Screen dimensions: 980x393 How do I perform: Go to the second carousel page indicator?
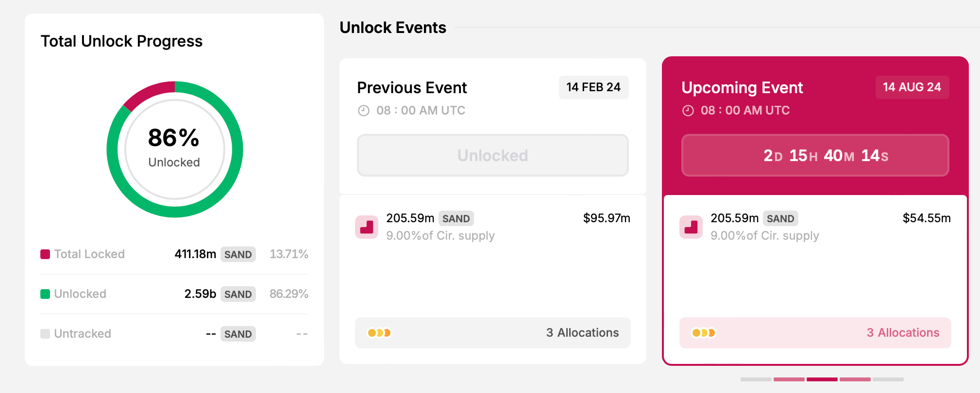coord(789,379)
